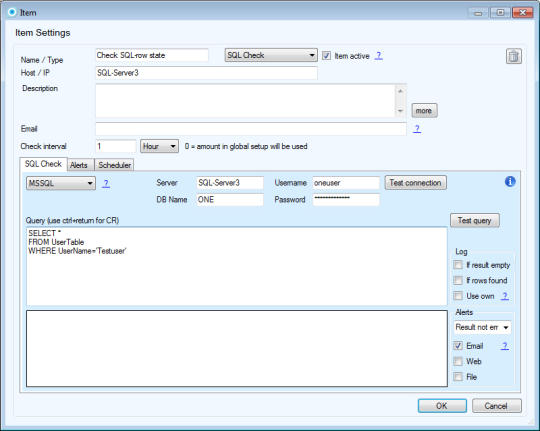This screenshot has height=431, width=540.
Task: Click the more button
Action: coord(424,111)
